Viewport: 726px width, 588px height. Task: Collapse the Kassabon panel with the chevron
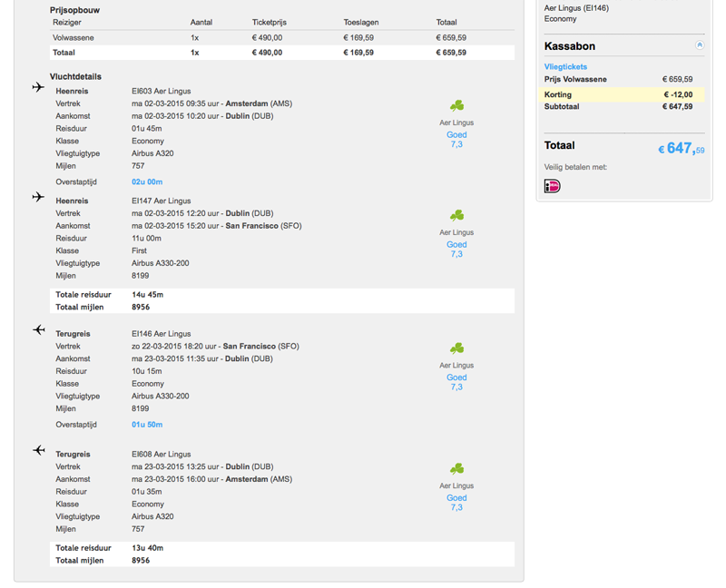[699, 45]
